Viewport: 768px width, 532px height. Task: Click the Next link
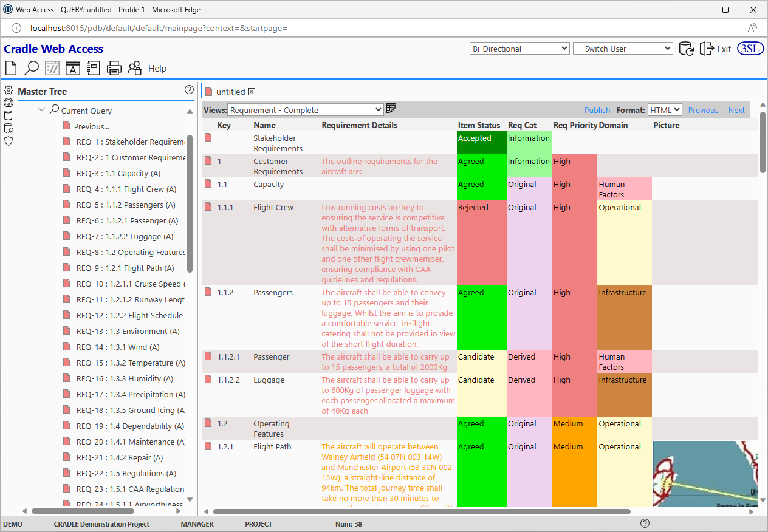[736, 110]
